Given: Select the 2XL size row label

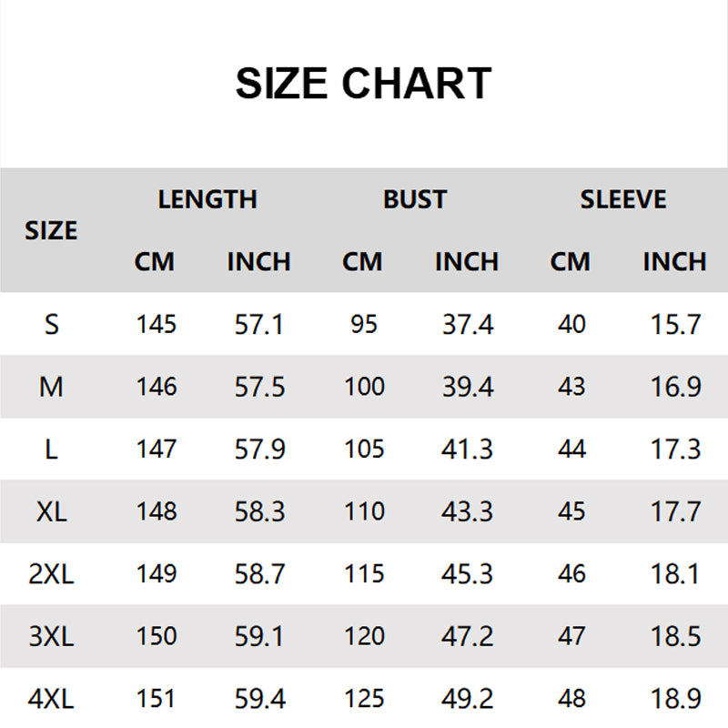Looking at the screenshot, I should 51,574.
